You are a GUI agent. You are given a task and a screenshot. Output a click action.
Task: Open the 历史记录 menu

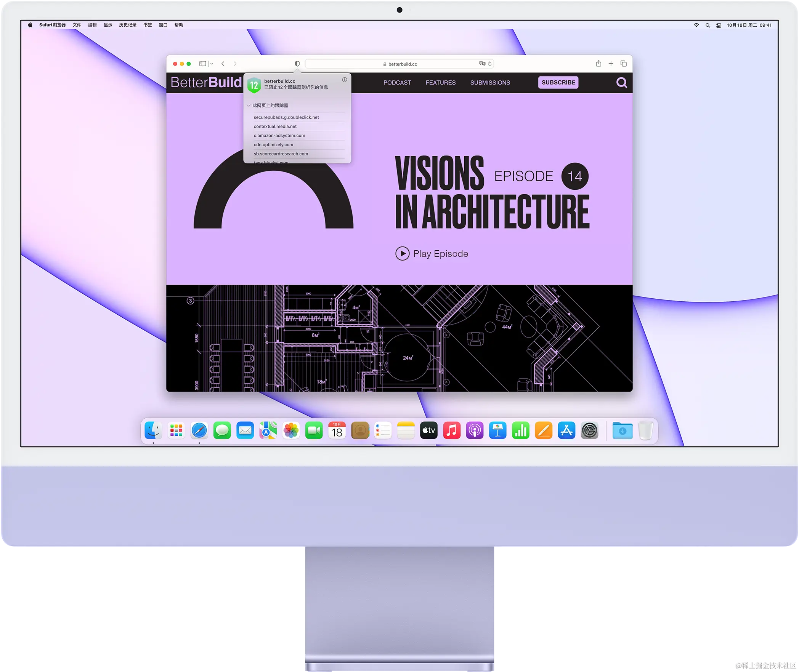click(x=127, y=25)
